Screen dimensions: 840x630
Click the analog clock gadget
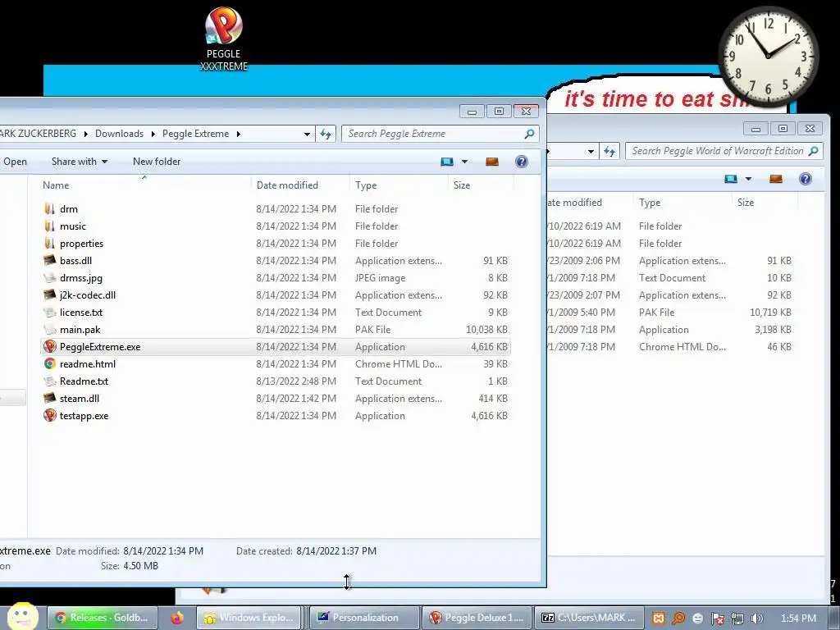pos(768,56)
